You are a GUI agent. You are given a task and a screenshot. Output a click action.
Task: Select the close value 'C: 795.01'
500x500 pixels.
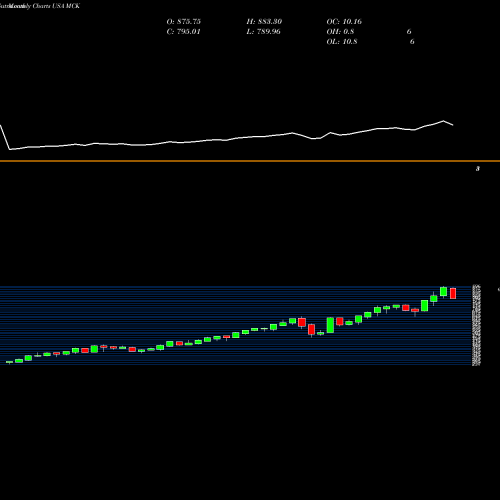point(184,32)
